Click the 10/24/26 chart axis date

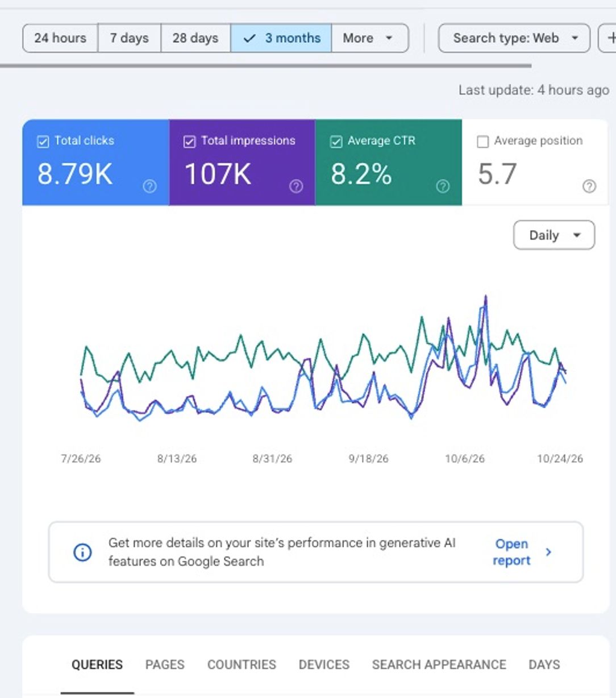pyautogui.click(x=560, y=459)
